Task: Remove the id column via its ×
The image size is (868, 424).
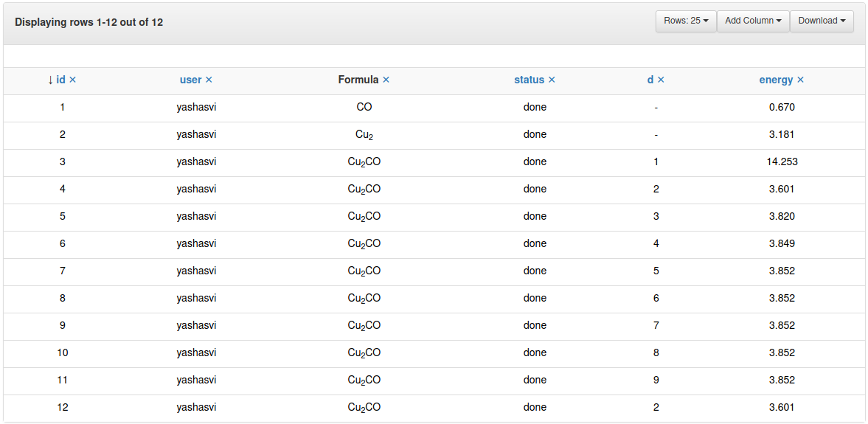Action: pyautogui.click(x=72, y=80)
